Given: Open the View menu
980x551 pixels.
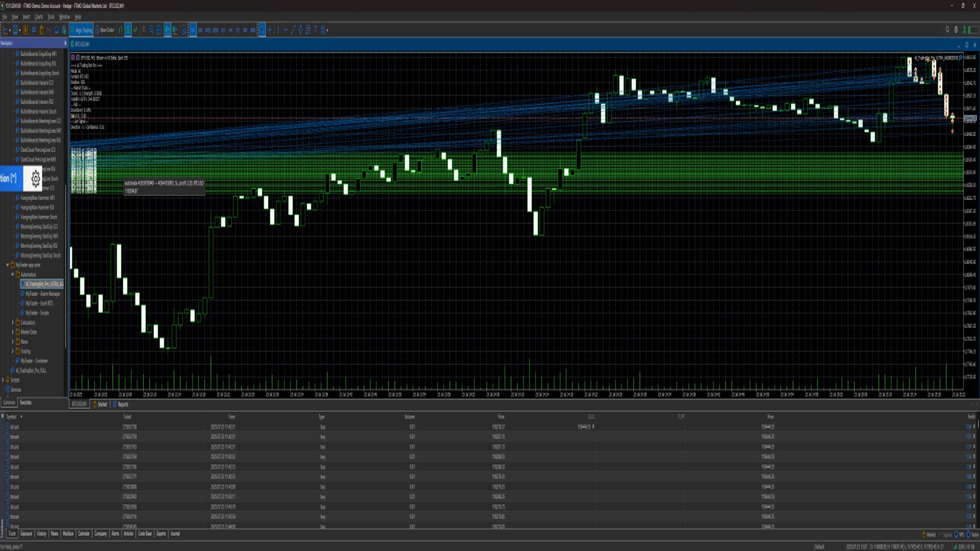Looking at the screenshot, I should pos(15,17).
